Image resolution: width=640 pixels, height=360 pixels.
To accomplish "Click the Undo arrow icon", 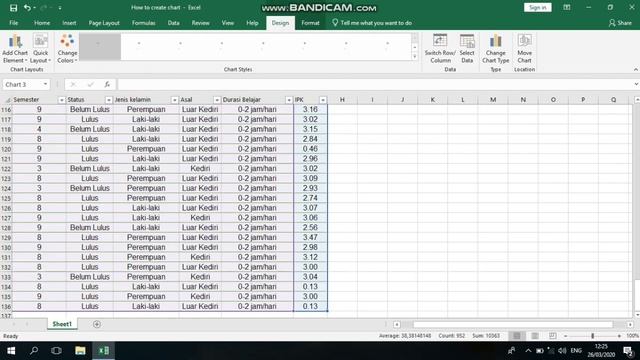I will coord(27,7).
